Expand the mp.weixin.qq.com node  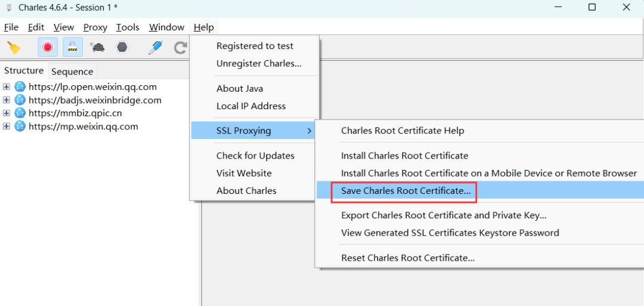click(6, 126)
